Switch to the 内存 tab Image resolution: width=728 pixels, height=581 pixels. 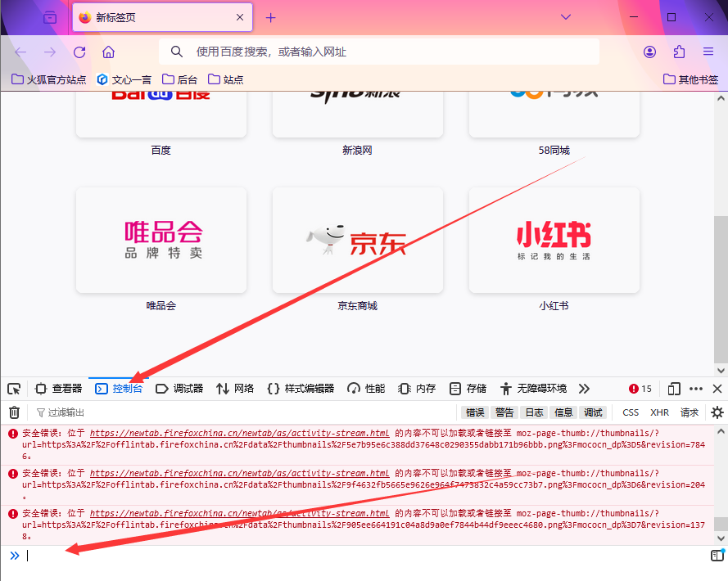pos(417,389)
